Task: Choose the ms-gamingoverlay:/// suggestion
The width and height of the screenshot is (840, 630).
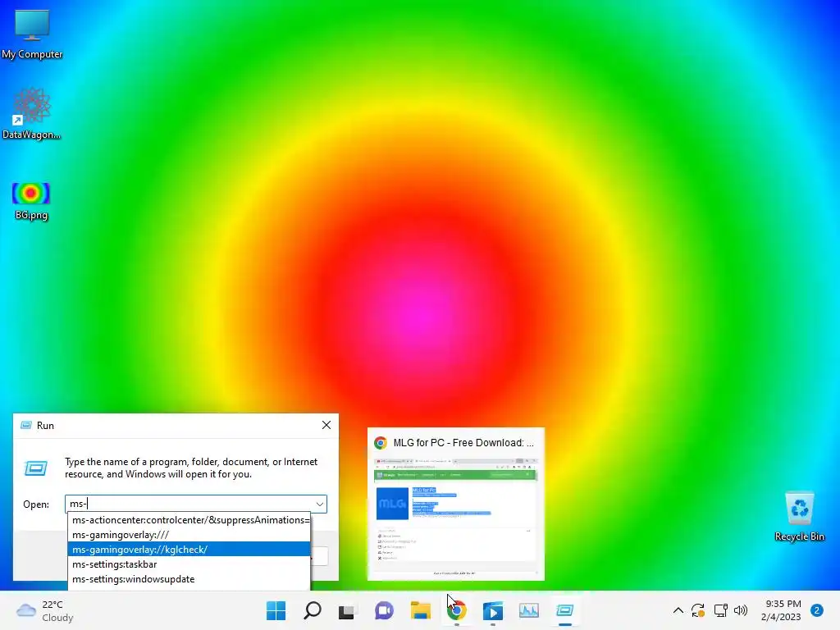Action: [189, 535]
